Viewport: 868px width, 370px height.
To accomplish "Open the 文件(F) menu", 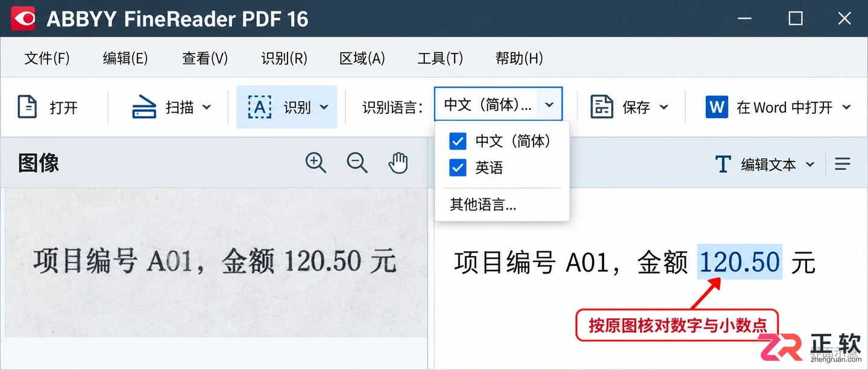I will coord(47,58).
